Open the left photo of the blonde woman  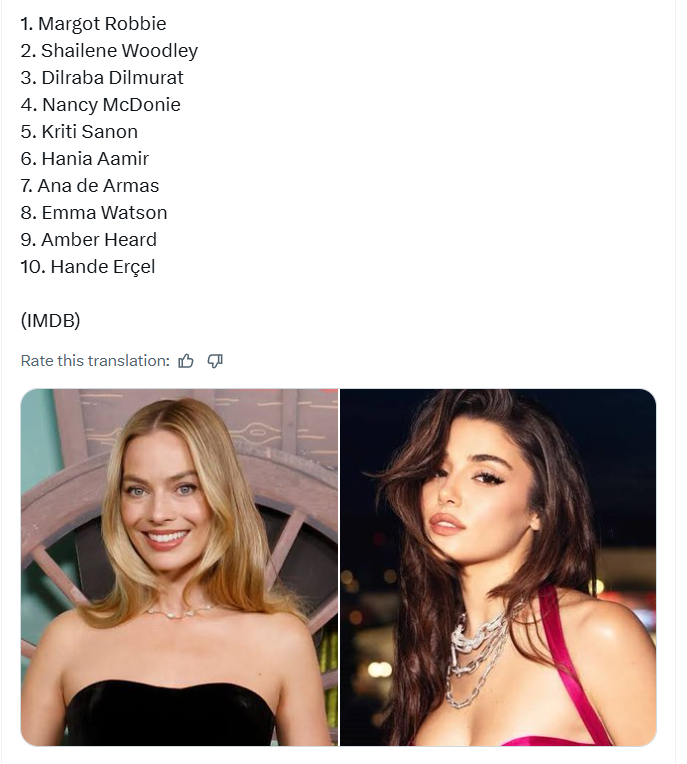tap(179, 567)
